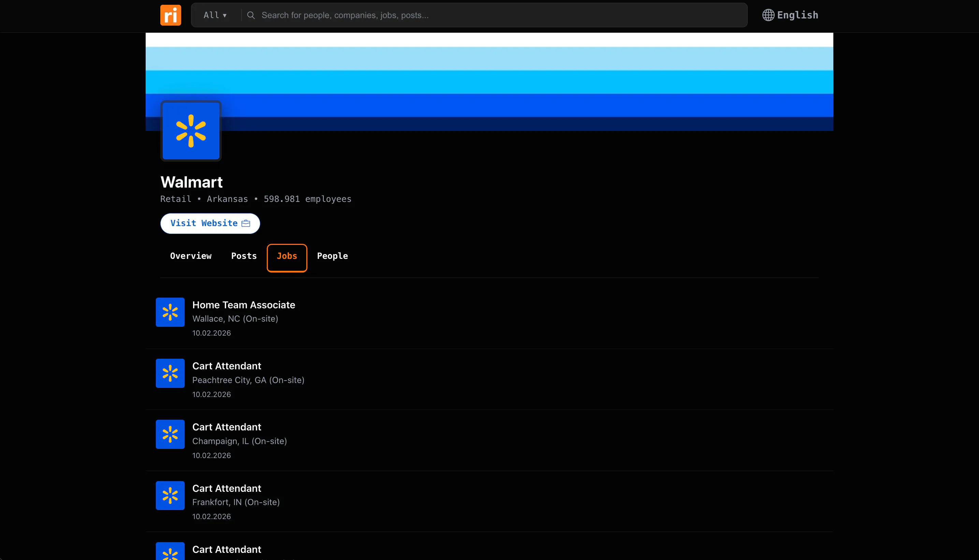Click the Walmart banner cover image
Viewport: 979px width, 560px height.
tap(489, 82)
